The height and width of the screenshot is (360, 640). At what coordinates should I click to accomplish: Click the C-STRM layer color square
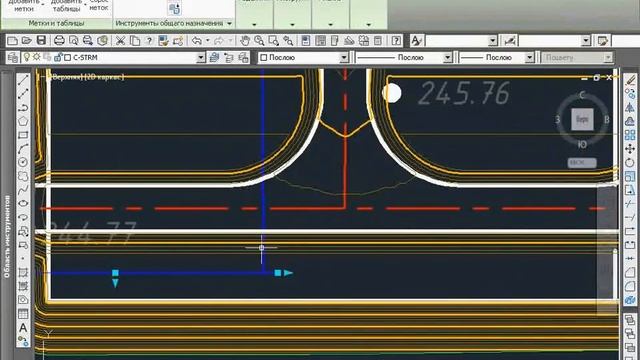[68, 58]
